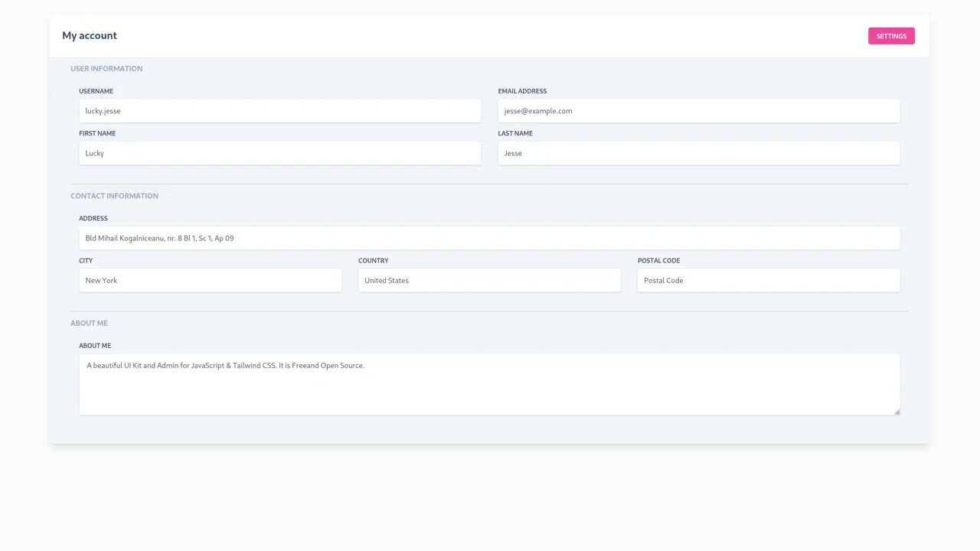Click the pink Settings button
The width and height of the screenshot is (980, 551).
pos(890,36)
